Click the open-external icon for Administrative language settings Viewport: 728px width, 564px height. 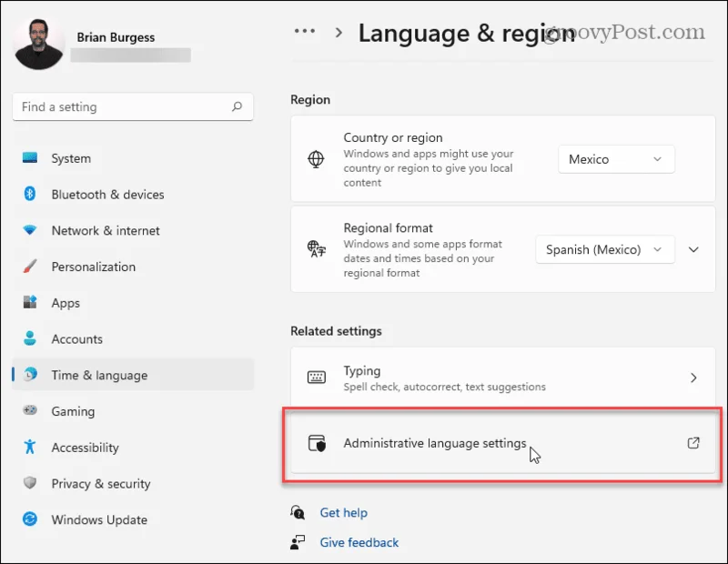pyautogui.click(x=693, y=443)
